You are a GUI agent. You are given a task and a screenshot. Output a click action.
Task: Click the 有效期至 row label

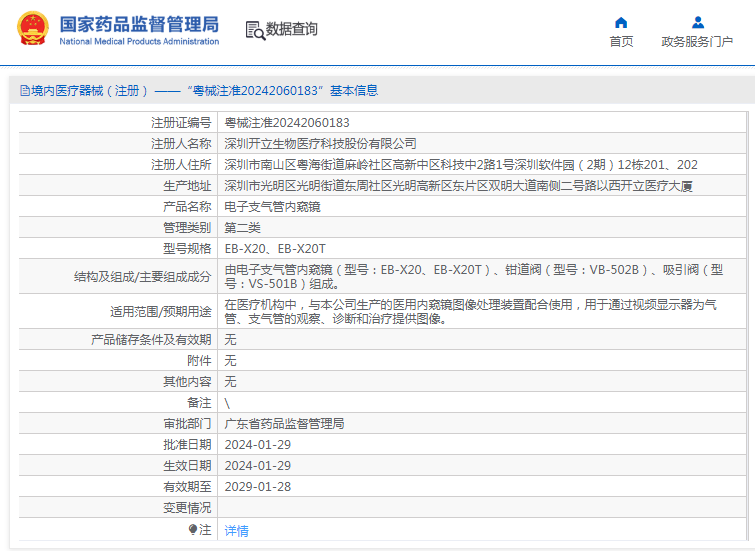point(187,487)
